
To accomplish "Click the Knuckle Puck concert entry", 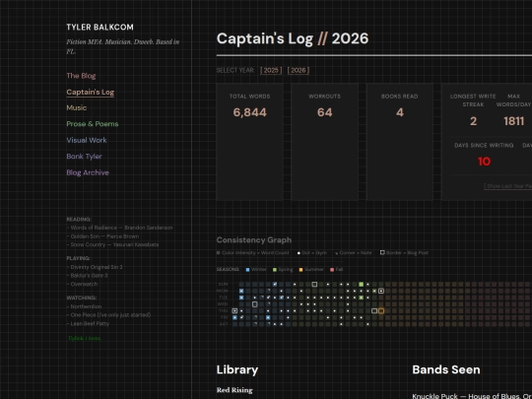I will point(472,396).
